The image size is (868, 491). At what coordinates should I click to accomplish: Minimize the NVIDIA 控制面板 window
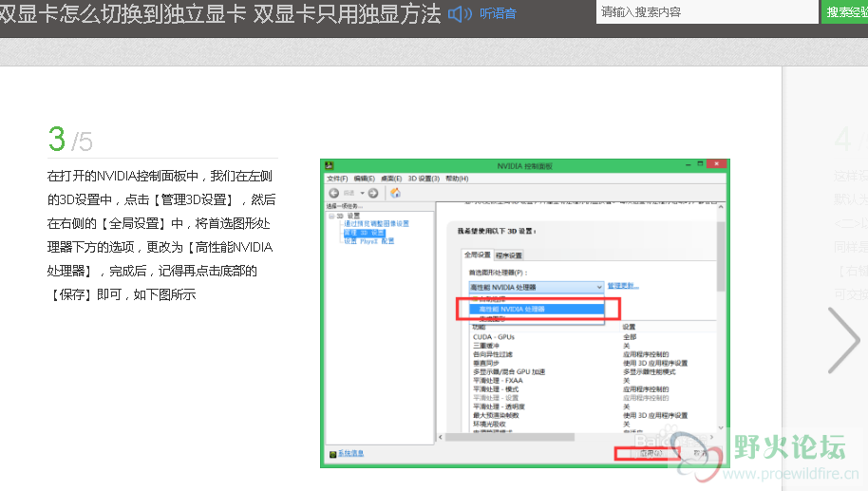click(x=689, y=164)
